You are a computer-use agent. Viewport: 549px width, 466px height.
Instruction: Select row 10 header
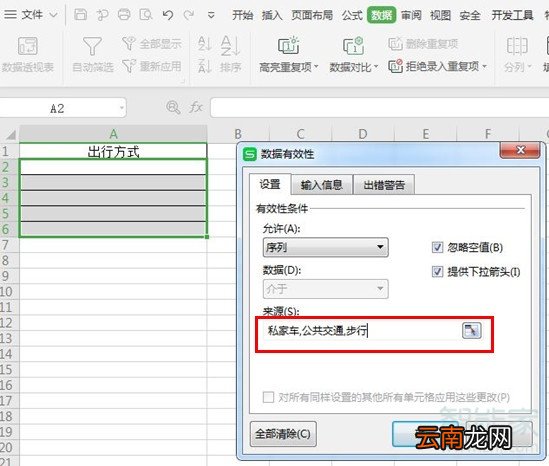point(6,291)
